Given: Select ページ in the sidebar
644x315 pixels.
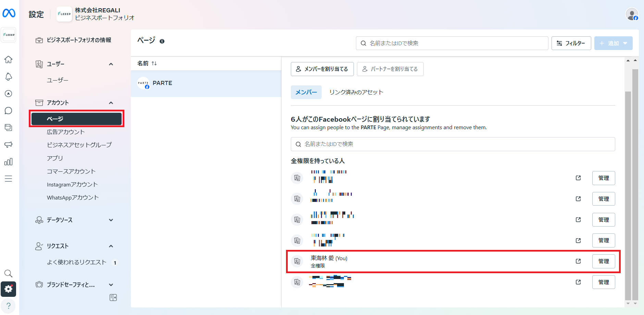Looking at the screenshot, I should pyautogui.click(x=76, y=119).
